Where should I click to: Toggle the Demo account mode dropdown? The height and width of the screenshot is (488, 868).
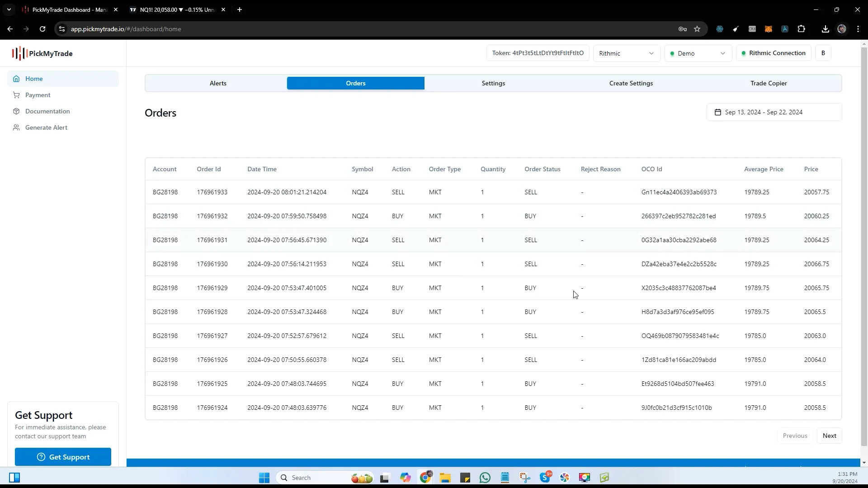(698, 53)
